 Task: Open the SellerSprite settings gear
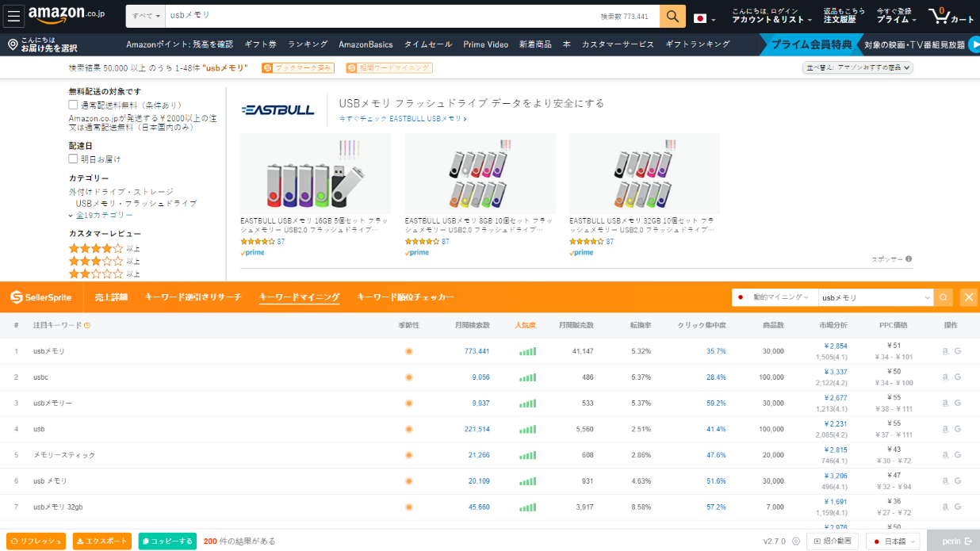tap(796, 541)
